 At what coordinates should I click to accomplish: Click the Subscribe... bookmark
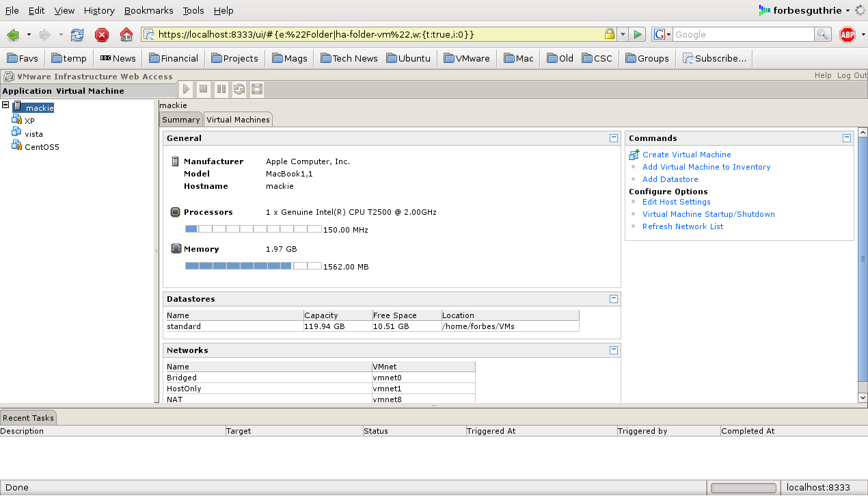(x=714, y=58)
